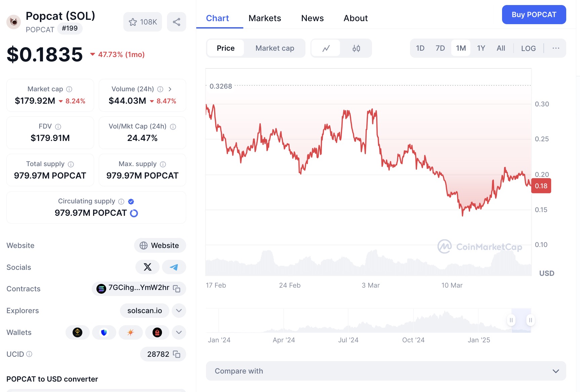Click the #199 rank badge
Viewport: 580px width, 392px height.
point(70,29)
